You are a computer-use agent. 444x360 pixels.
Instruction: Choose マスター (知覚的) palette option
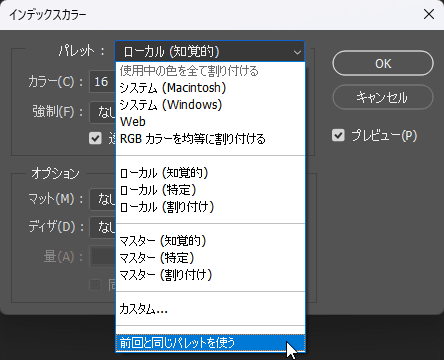pos(210,241)
